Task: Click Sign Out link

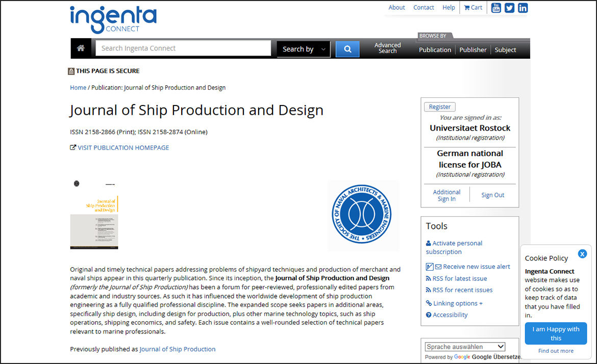Action: coord(493,195)
